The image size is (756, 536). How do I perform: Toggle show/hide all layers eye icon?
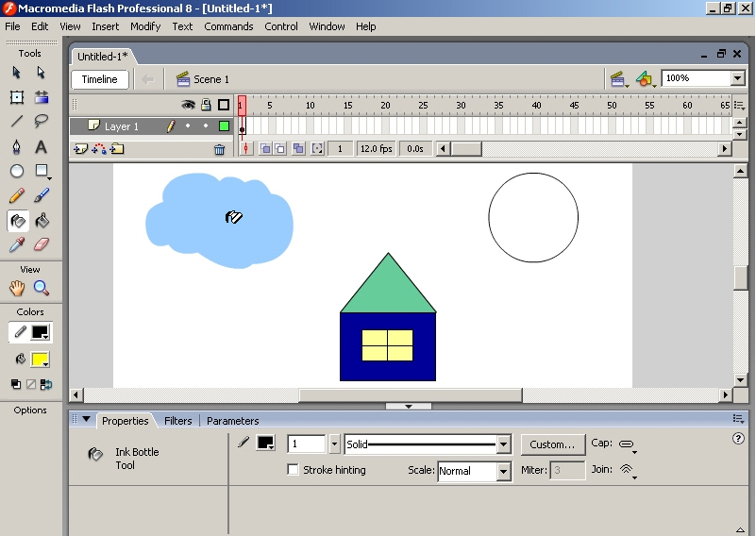click(188, 105)
